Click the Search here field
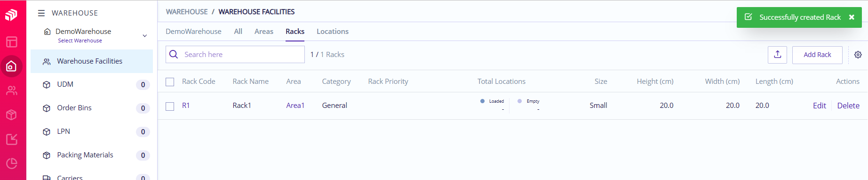Viewport: 868px width, 180px height. tap(235, 55)
